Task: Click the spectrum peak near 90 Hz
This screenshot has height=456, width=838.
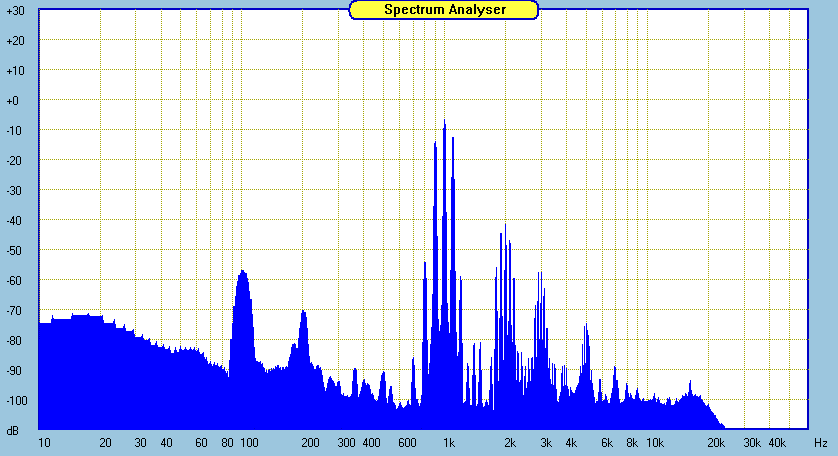Action: 241,274
